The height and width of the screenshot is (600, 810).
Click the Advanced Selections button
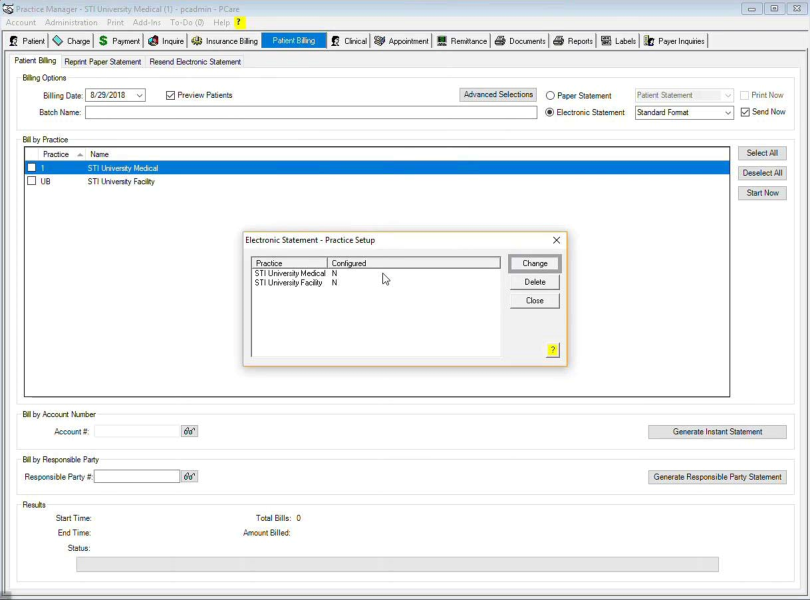pos(498,95)
